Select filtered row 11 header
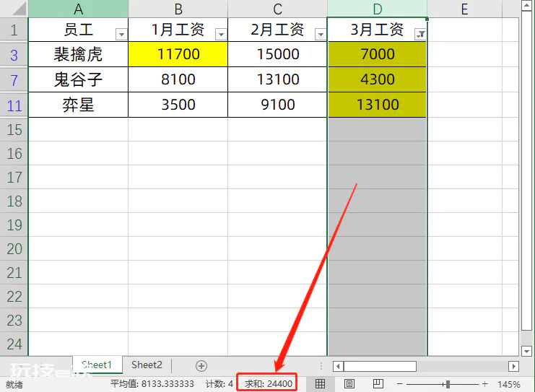 [14, 105]
